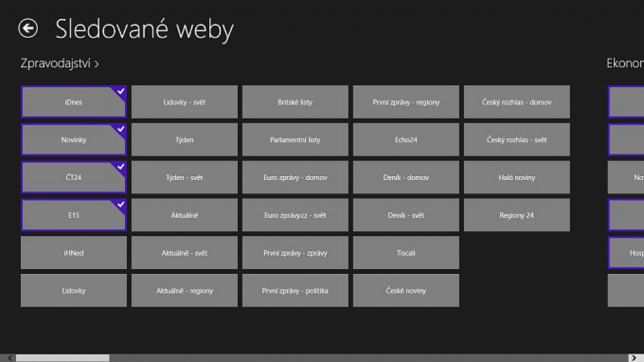The width and height of the screenshot is (644, 362).
Task: Choose the Deník - svět tile
Action: (406, 215)
